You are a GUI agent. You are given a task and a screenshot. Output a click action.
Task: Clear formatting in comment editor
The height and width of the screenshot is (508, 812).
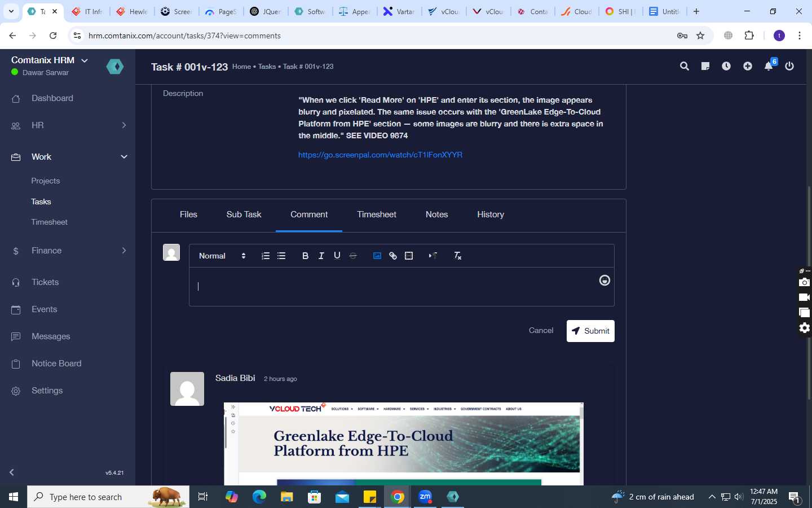point(457,256)
